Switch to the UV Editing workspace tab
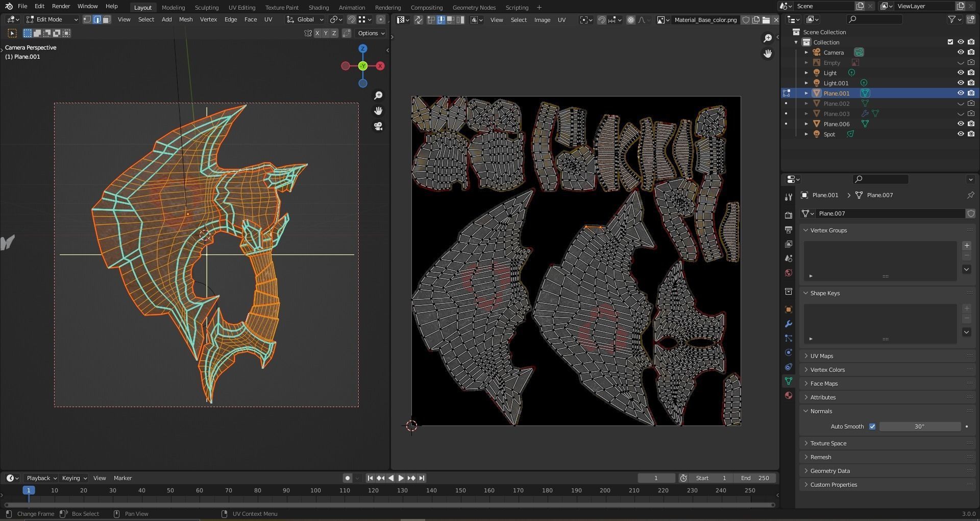 click(241, 7)
